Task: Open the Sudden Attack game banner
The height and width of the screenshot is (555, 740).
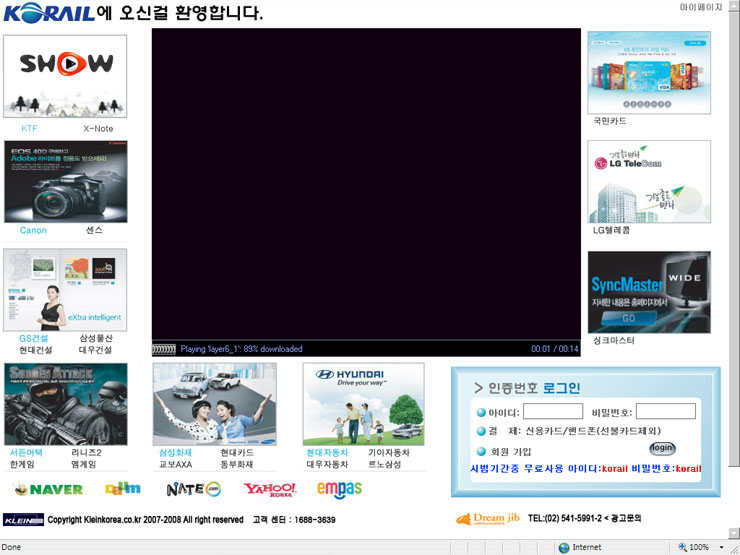Action: tap(66, 404)
